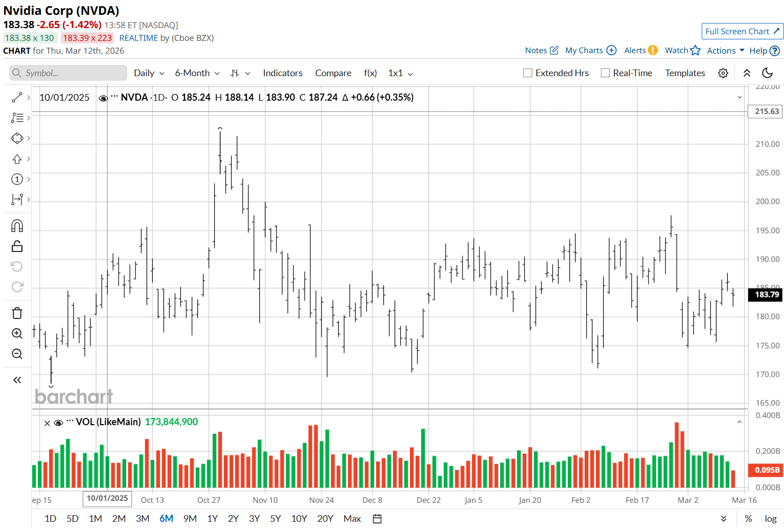Open the f(x) expressions menu
The height and width of the screenshot is (532, 784).
371,73
